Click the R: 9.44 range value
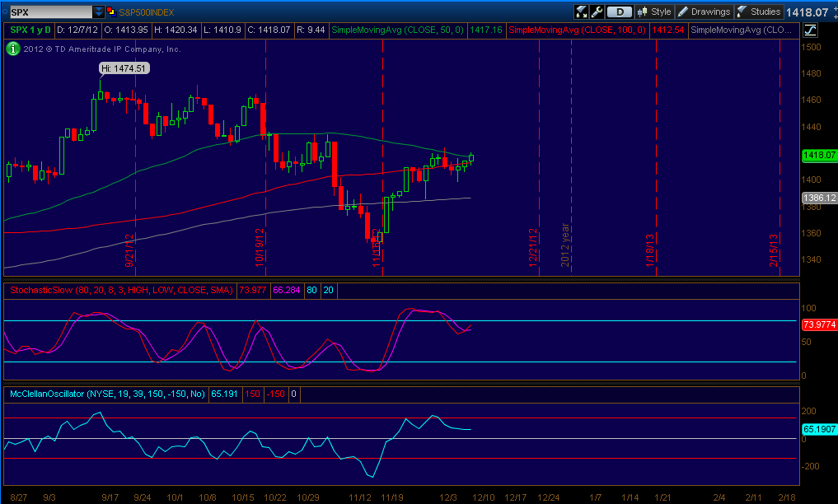The height and width of the screenshot is (504, 838). (x=311, y=30)
